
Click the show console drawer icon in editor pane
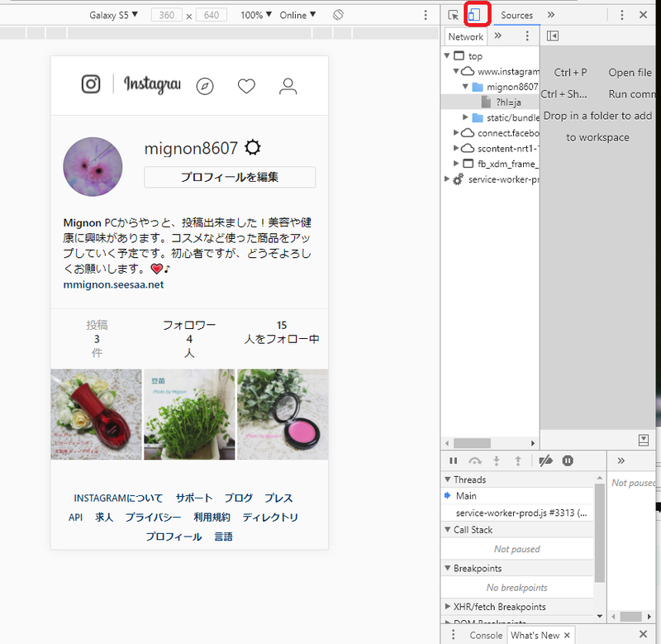644,441
